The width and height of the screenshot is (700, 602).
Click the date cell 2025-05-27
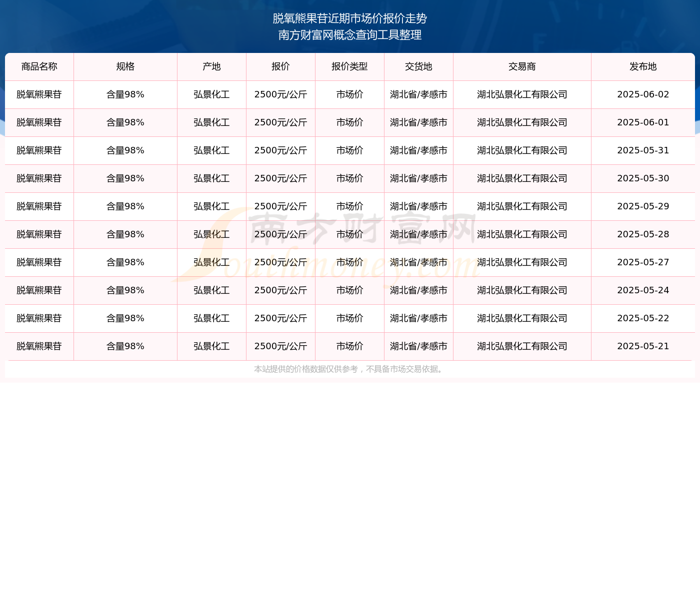point(643,262)
